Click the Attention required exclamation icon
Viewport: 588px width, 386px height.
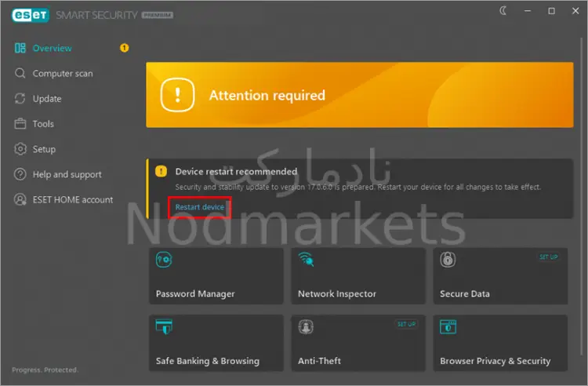pos(177,95)
